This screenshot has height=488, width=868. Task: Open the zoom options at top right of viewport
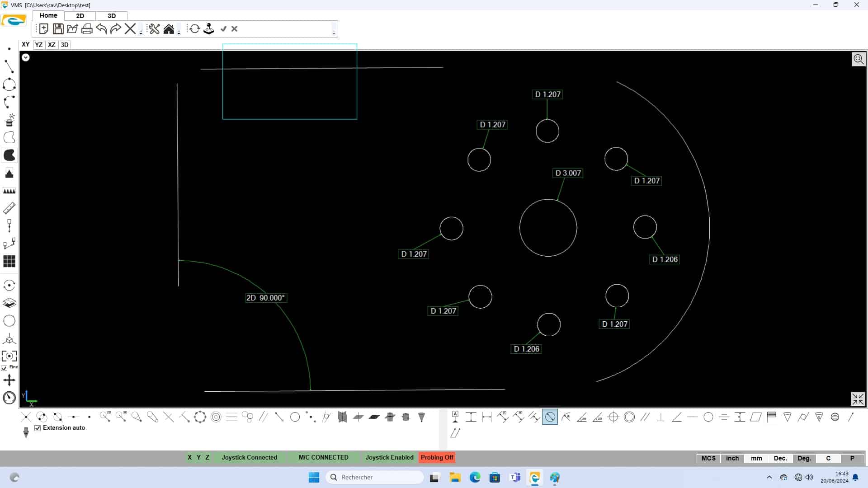click(859, 59)
